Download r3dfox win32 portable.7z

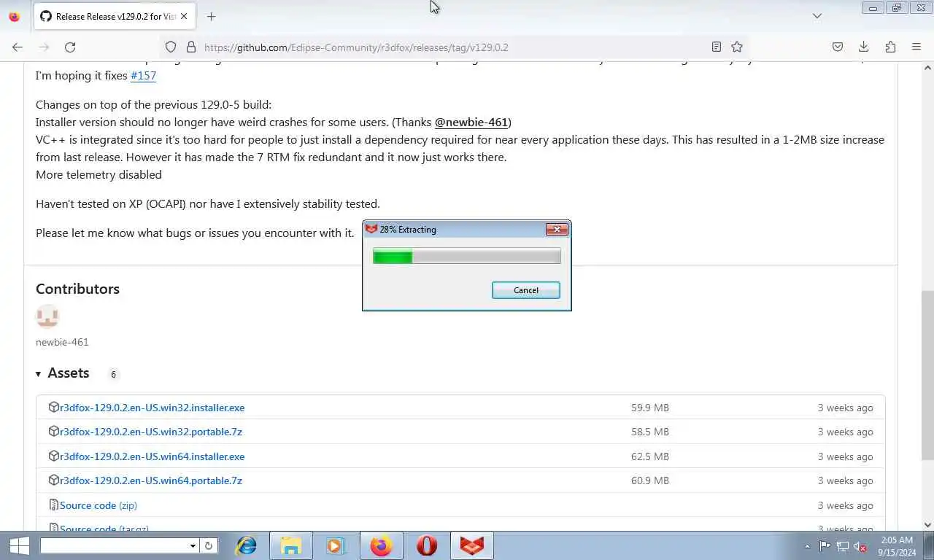(151, 432)
